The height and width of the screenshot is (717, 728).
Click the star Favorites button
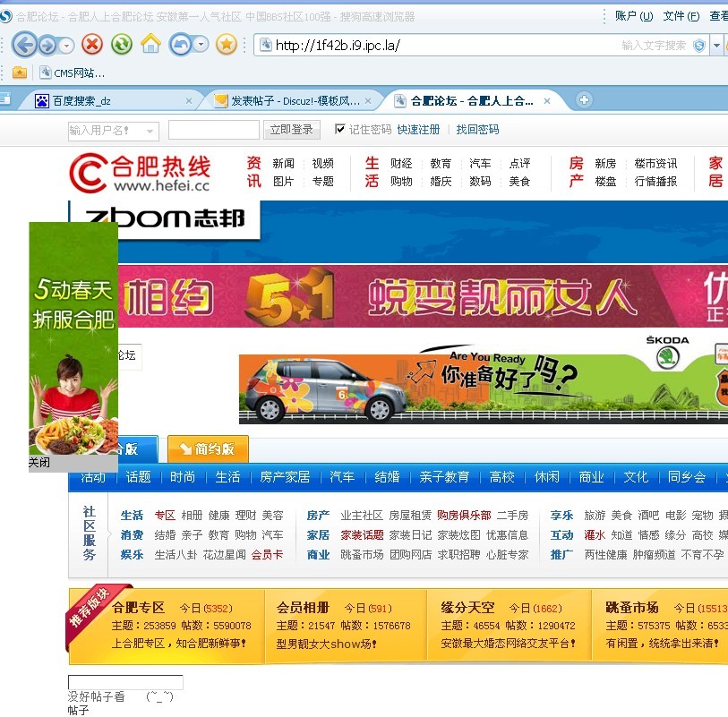coord(227,45)
